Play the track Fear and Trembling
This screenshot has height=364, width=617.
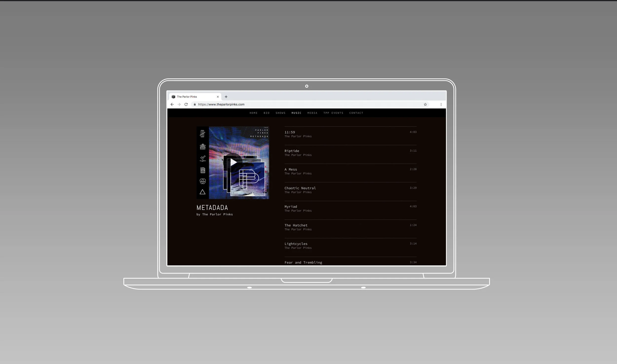(350, 261)
